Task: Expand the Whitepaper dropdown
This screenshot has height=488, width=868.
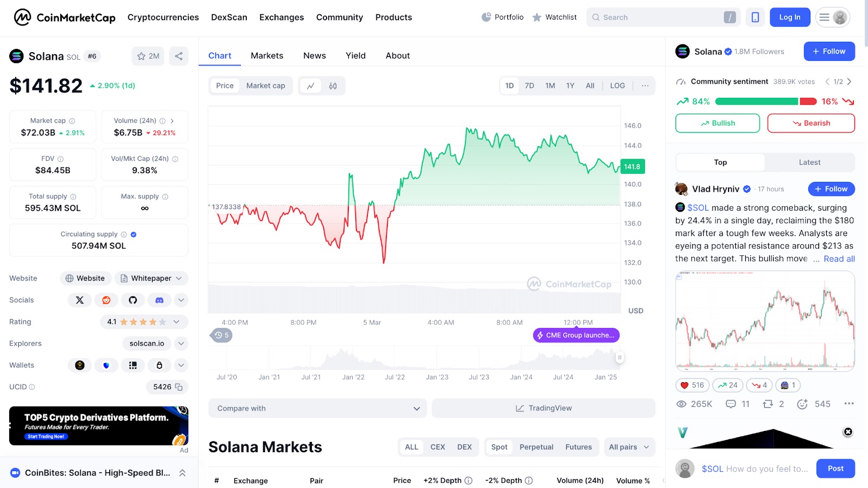Action: tap(151, 278)
